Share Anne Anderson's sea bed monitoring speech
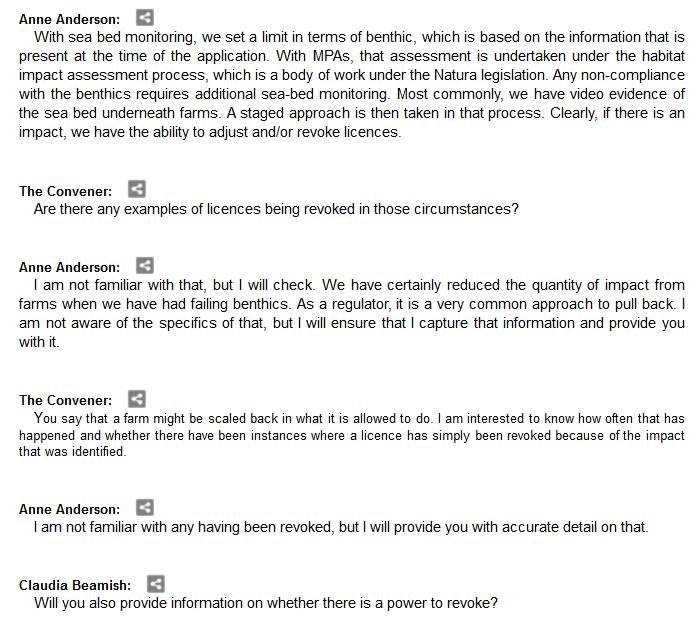This screenshot has width=700, height=619. (x=145, y=17)
